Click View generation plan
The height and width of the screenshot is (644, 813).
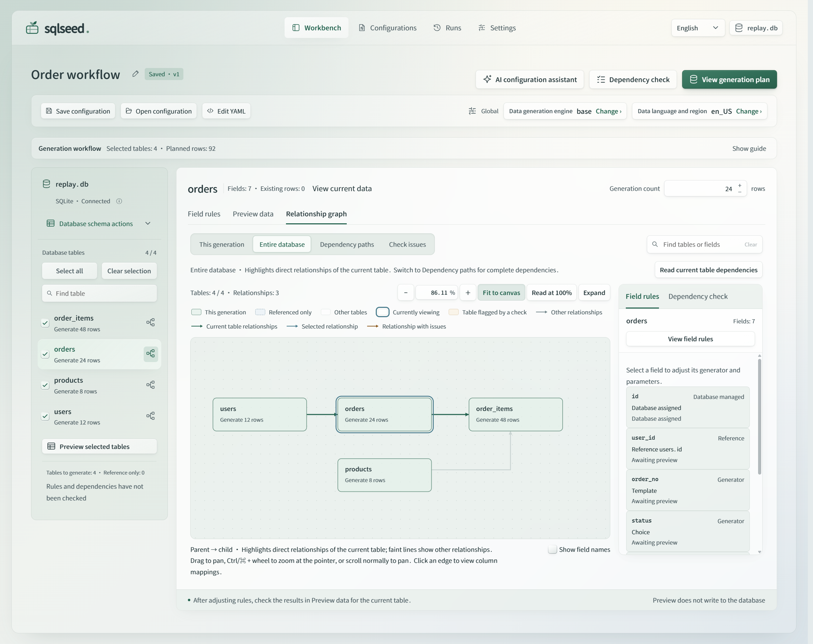tap(729, 79)
